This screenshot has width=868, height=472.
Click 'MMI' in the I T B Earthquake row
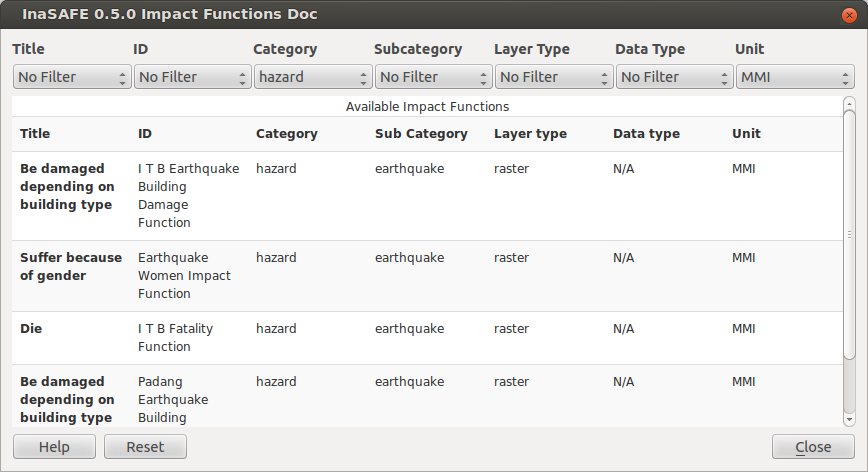pos(743,168)
